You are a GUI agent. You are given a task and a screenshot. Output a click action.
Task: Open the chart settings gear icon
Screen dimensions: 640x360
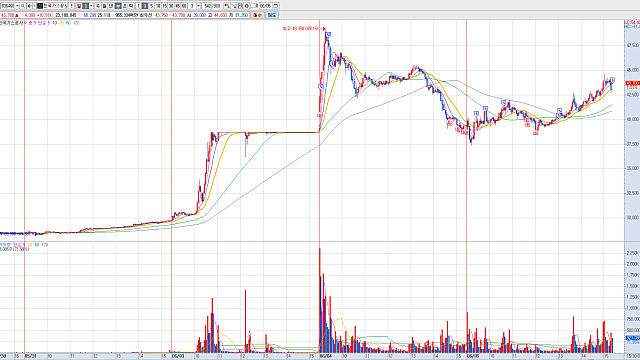(247, 6)
